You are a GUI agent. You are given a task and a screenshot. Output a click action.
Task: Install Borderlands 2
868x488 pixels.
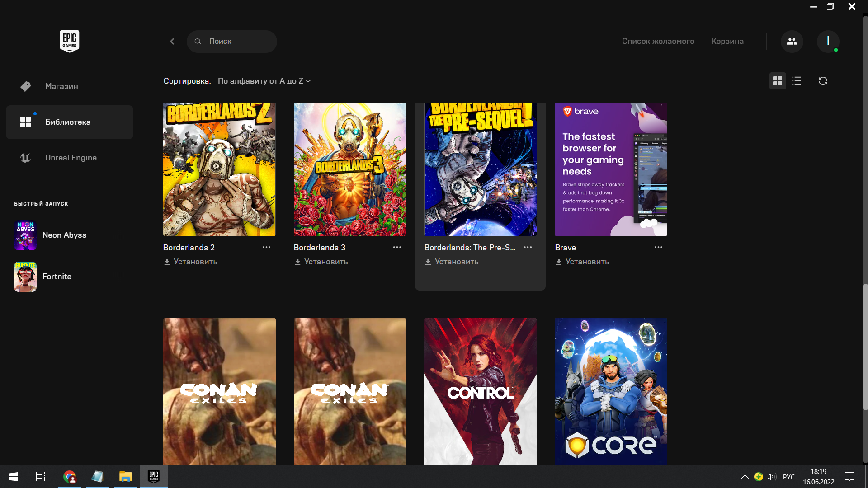pyautogui.click(x=190, y=262)
